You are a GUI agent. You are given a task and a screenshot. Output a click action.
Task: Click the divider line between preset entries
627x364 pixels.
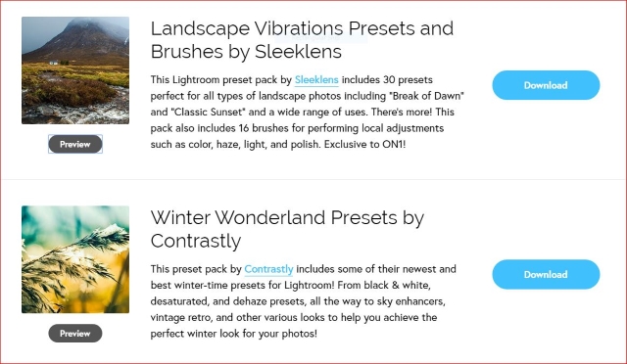pos(313,179)
